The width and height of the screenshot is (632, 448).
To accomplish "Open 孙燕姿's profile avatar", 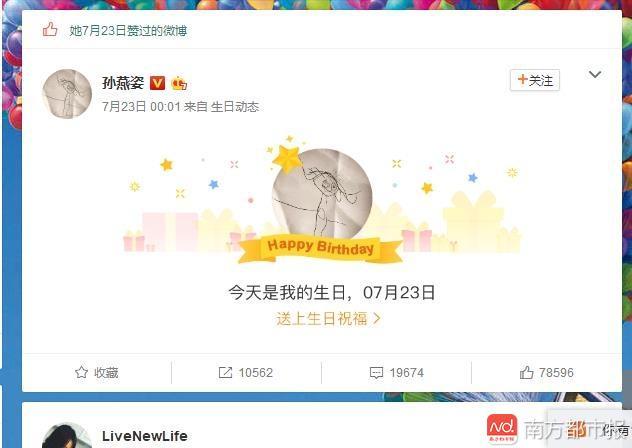I will pos(67,94).
